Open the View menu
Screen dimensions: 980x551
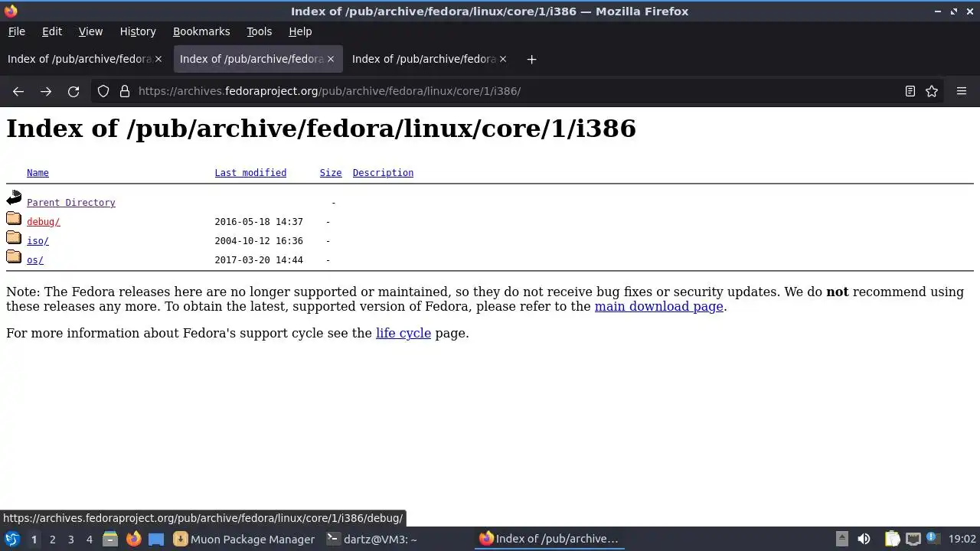(90, 31)
